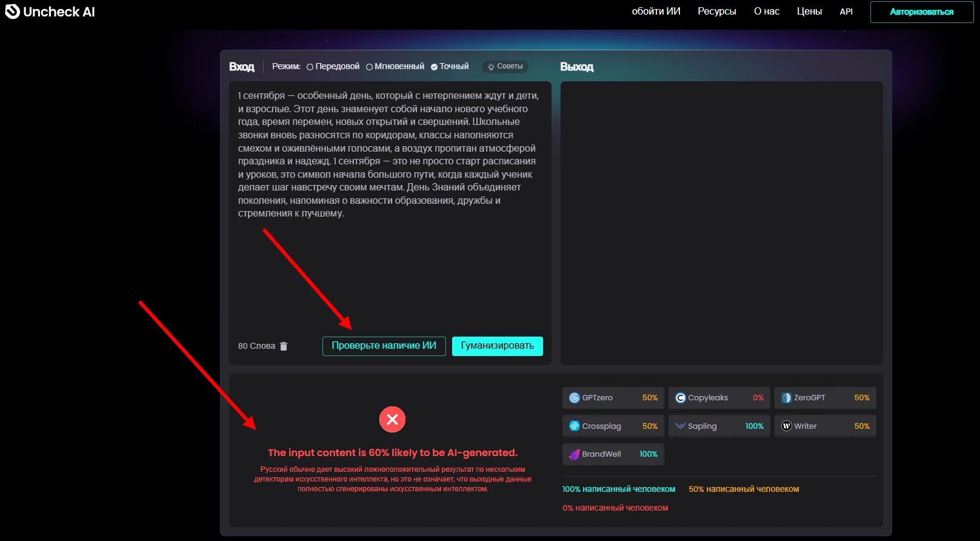
Task: Click the ZeroGPT 50% score
Action: (862, 398)
